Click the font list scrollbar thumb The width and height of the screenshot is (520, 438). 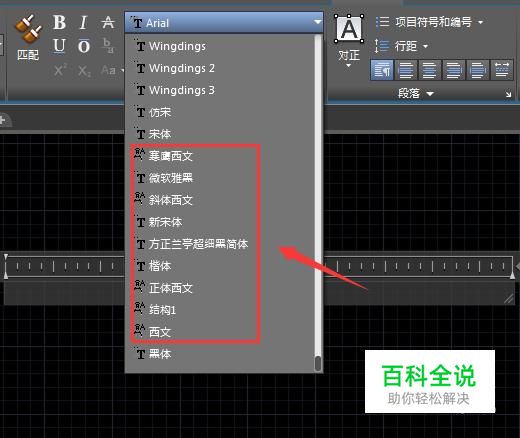pos(318,363)
